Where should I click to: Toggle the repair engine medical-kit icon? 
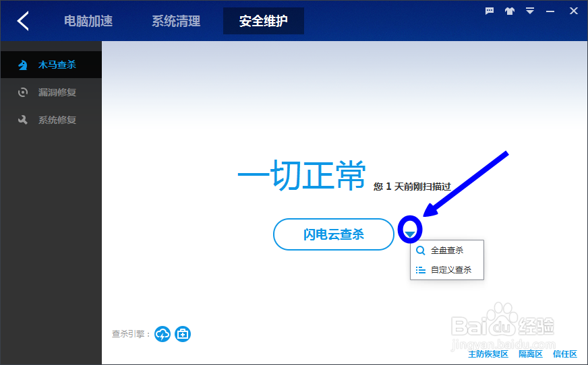coord(183,334)
